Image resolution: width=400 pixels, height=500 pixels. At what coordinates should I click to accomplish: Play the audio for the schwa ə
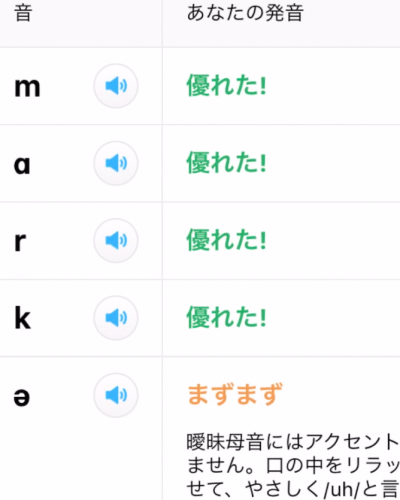pyautogui.click(x=116, y=395)
